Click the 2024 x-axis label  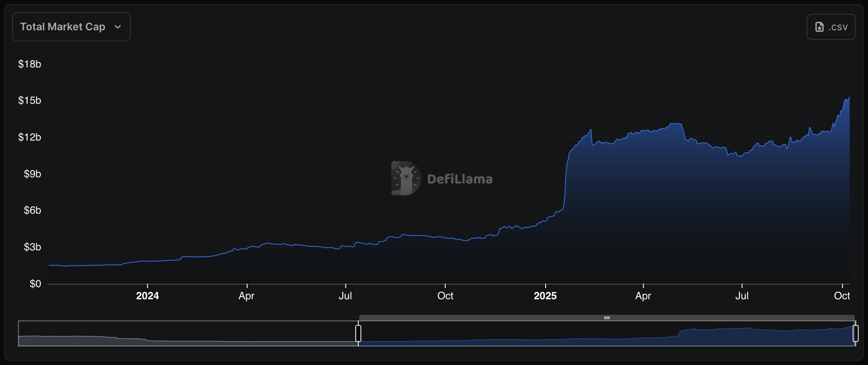coord(147,296)
